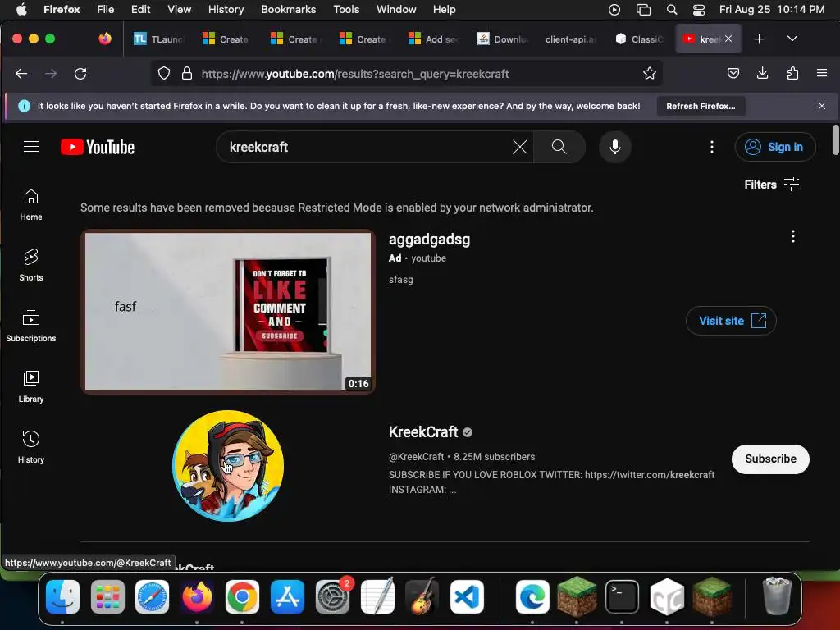Click the tracking protection shield icon
Viewport: 840px width, 630px height.
164,73
